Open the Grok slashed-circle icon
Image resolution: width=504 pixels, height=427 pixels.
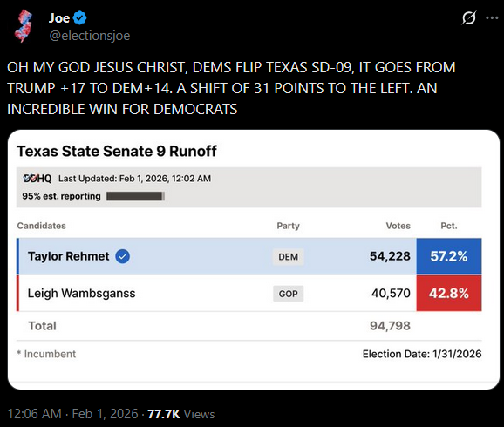468,17
